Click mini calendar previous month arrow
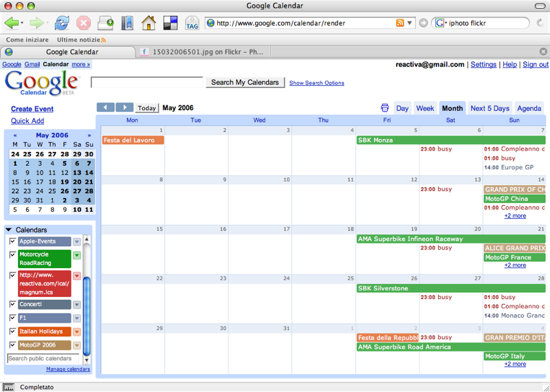Image resolution: width=550 pixels, height=392 pixels. click(14, 135)
